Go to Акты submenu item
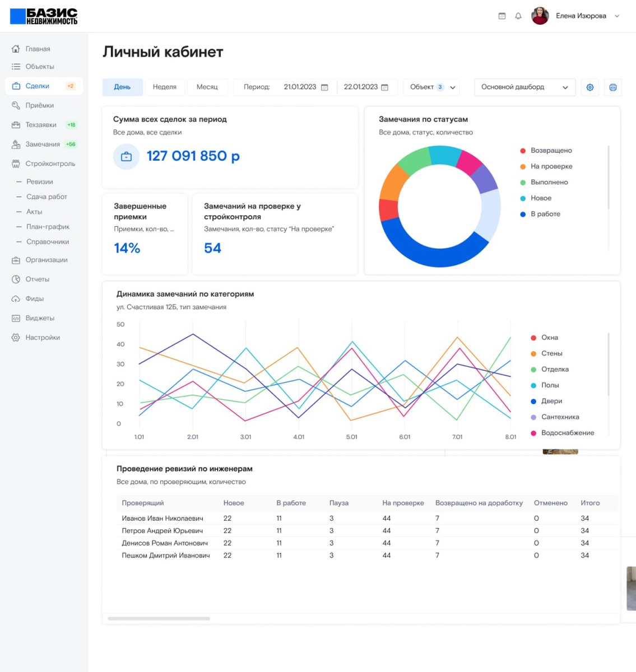 tap(34, 212)
